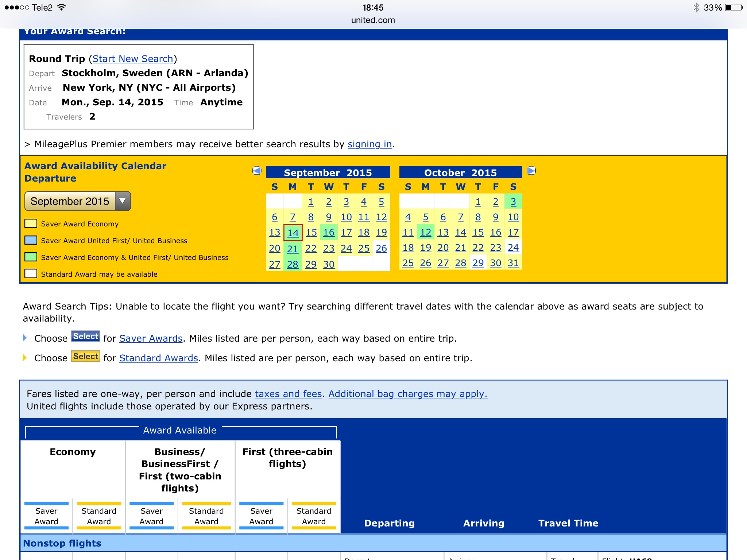Click the Business Standard Award column header
Viewport: 747px width, 560px height.
[206, 516]
